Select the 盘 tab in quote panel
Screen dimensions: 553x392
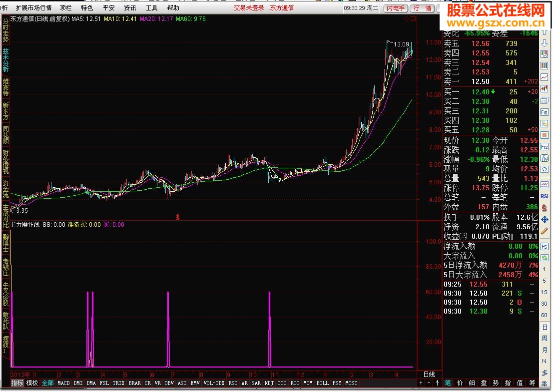click(x=484, y=383)
